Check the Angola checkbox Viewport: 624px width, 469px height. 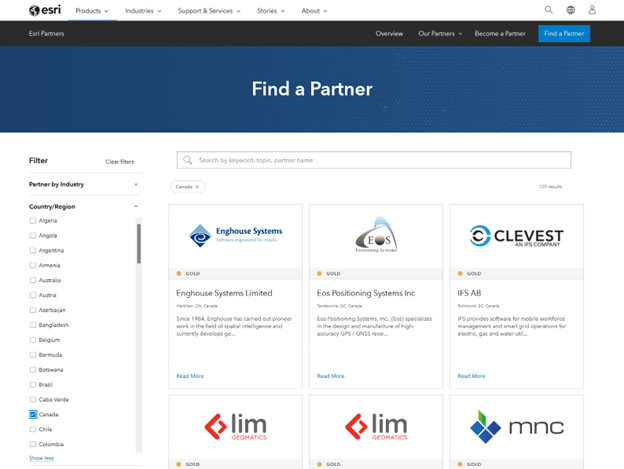click(x=33, y=235)
